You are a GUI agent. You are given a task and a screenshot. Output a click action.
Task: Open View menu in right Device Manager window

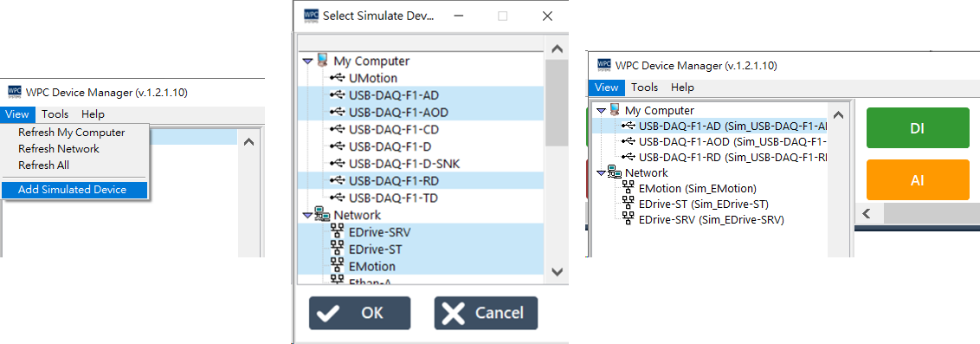(x=606, y=88)
